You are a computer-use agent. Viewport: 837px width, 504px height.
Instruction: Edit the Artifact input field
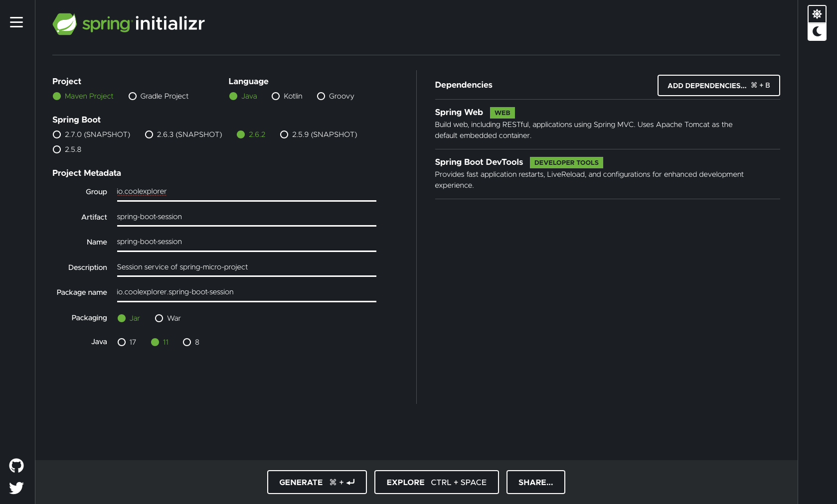[246, 217]
